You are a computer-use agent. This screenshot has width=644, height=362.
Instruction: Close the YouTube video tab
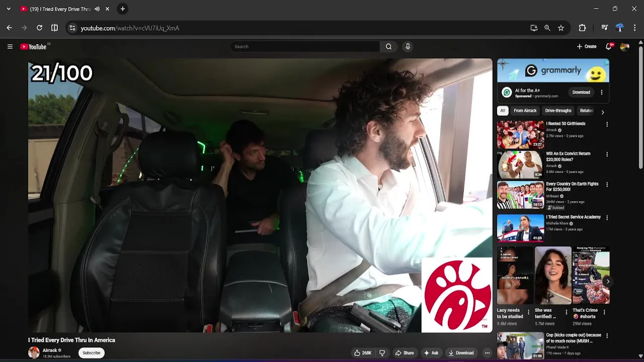107,9
